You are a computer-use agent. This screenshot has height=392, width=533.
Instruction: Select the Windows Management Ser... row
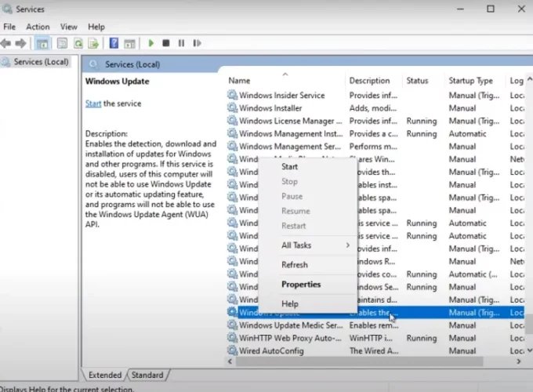375,147
